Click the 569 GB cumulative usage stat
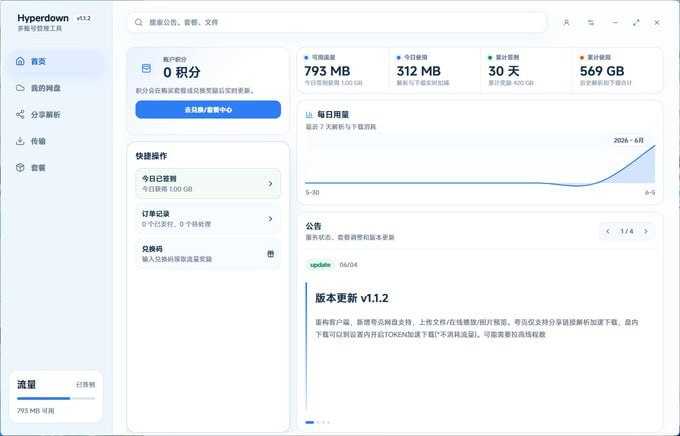 pyautogui.click(x=619, y=70)
